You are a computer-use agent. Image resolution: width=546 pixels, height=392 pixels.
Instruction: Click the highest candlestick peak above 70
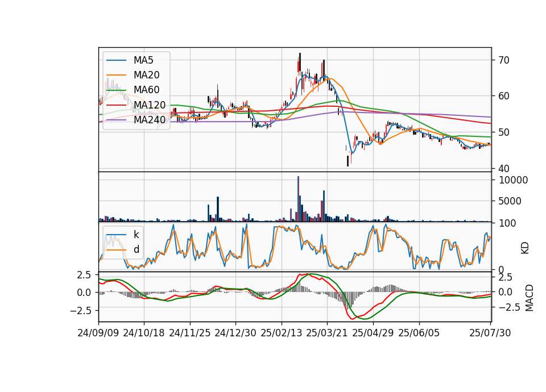coord(300,62)
